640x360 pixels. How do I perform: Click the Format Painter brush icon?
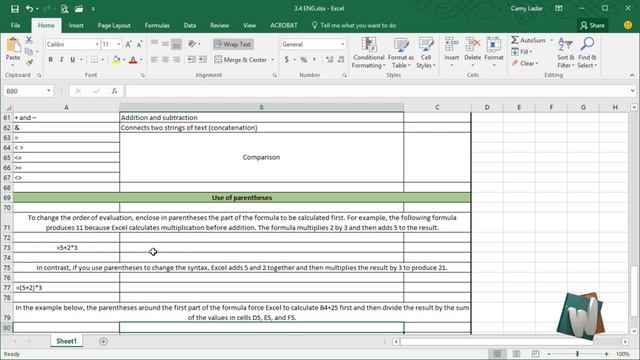pos(29,62)
